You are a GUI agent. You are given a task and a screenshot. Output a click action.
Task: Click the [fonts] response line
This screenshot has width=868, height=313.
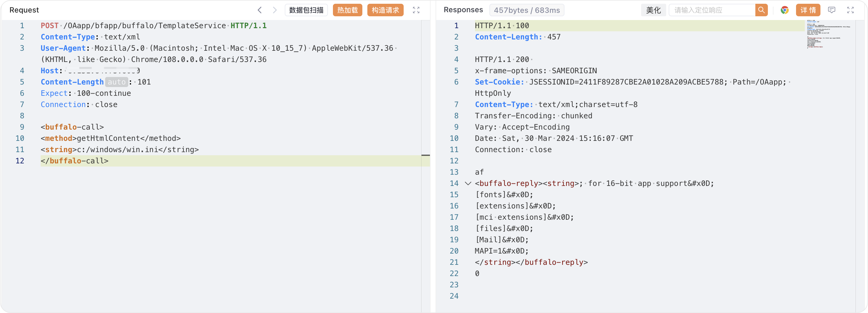click(504, 195)
